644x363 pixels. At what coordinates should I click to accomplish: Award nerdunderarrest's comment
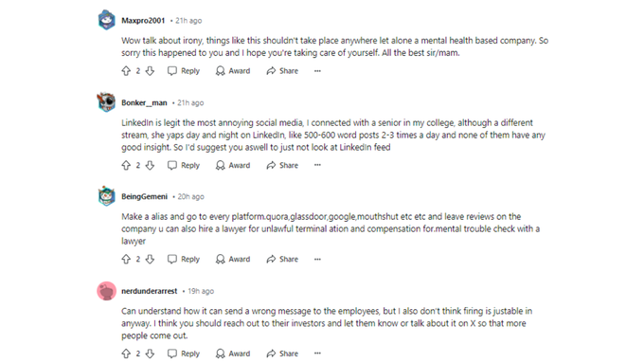tap(233, 354)
